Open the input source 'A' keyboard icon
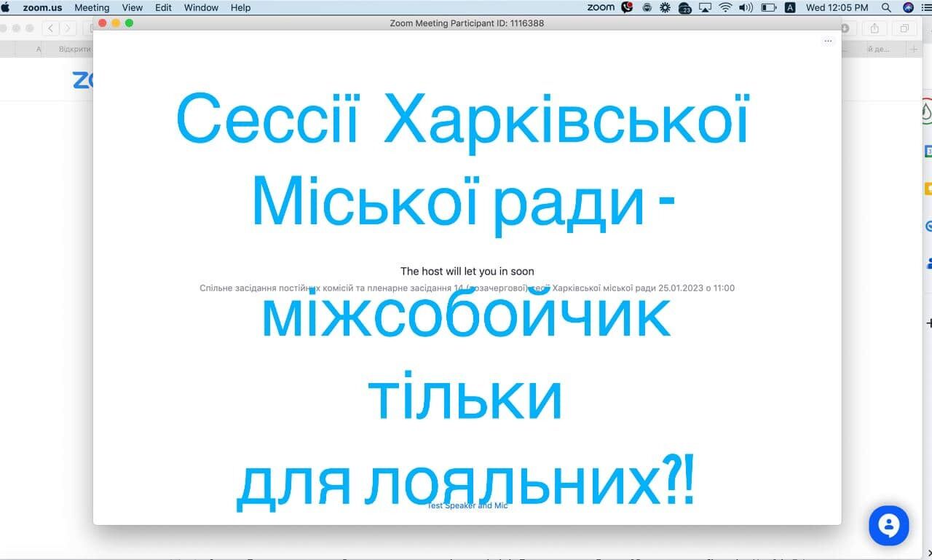The width and height of the screenshot is (932, 560). (790, 7)
